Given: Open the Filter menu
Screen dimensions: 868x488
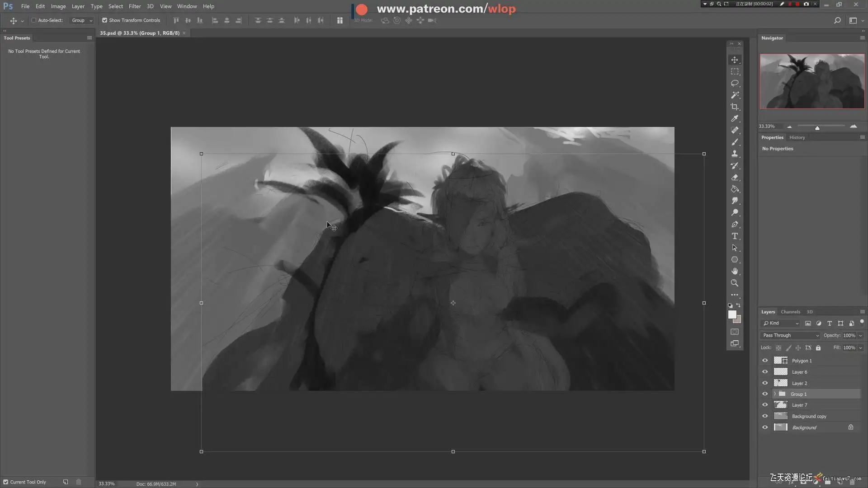Looking at the screenshot, I should click(x=134, y=6).
